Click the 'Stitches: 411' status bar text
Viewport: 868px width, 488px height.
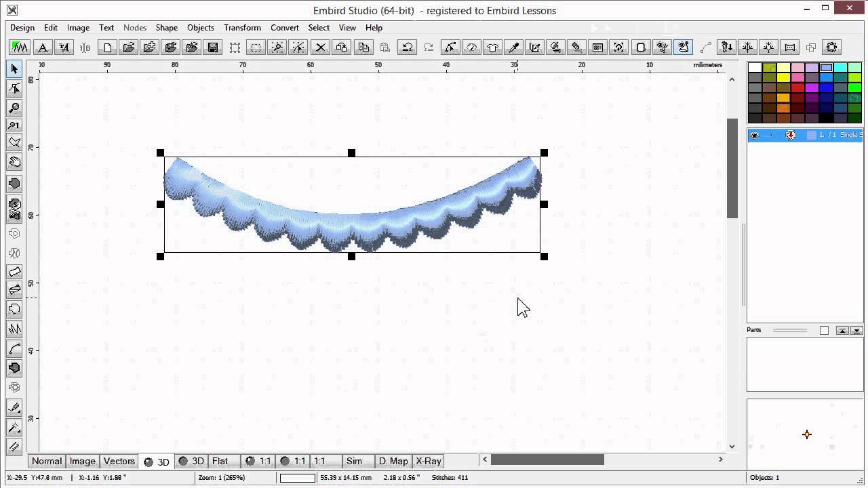pyautogui.click(x=450, y=478)
